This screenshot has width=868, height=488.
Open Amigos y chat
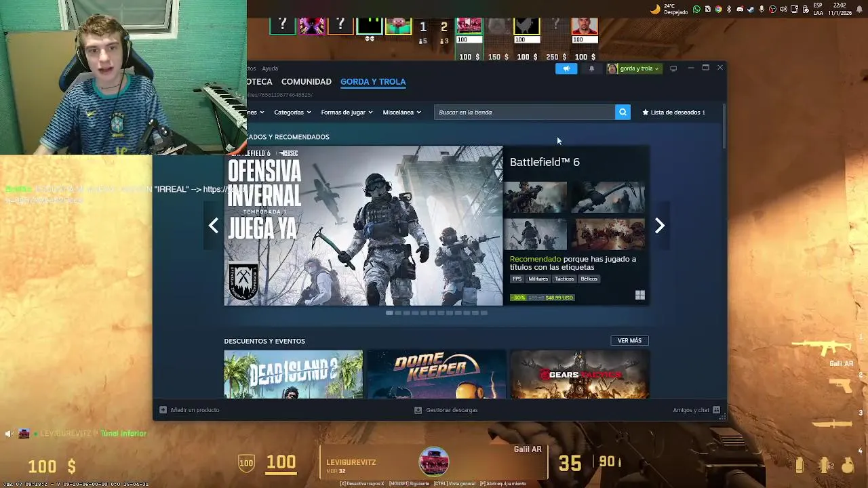[x=691, y=410]
